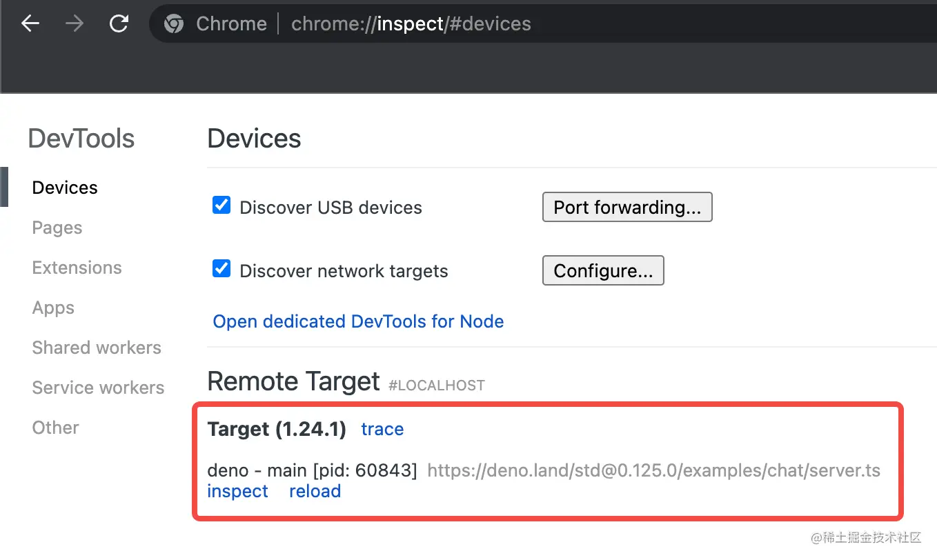The height and width of the screenshot is (560, 937).
Task: Click the browser back arrow icon
Action: click(30, 24)
